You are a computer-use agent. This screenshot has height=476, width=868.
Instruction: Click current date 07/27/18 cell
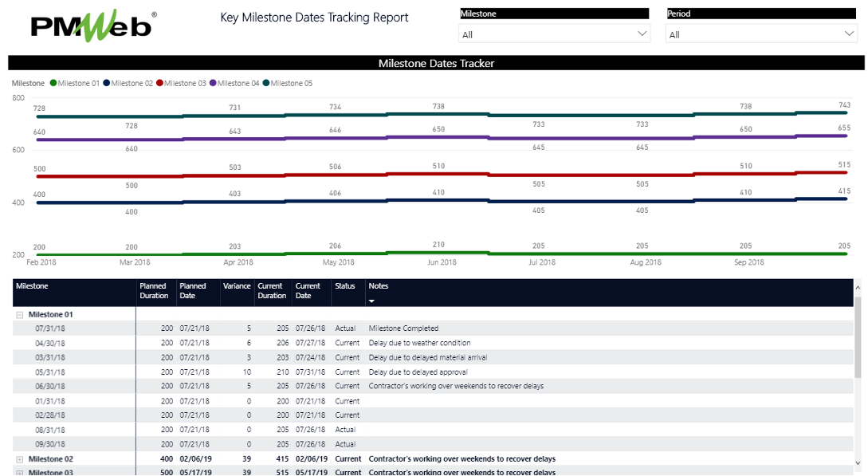pos(311,343)
